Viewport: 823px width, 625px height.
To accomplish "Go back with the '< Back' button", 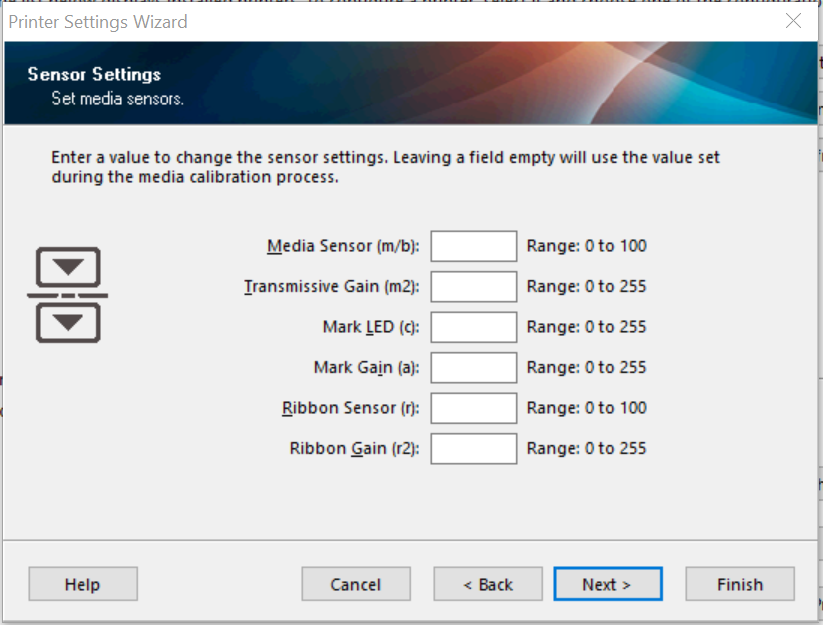I will [488, 585].
